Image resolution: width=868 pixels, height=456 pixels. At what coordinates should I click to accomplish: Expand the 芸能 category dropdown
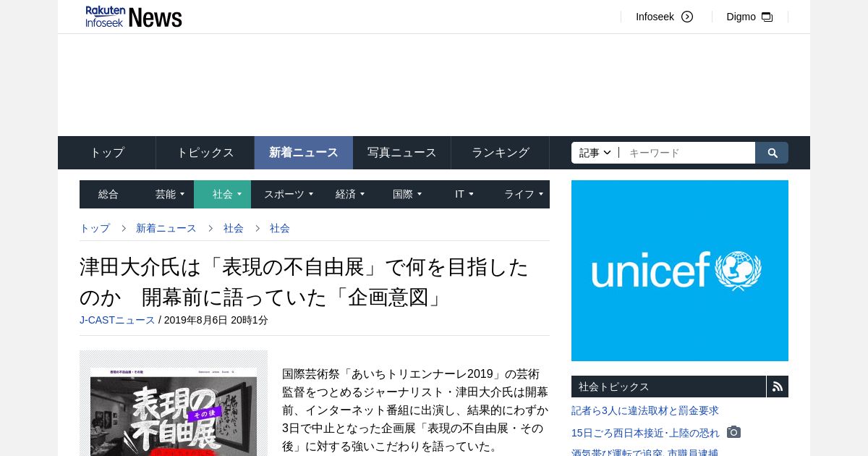pos(170,194)
